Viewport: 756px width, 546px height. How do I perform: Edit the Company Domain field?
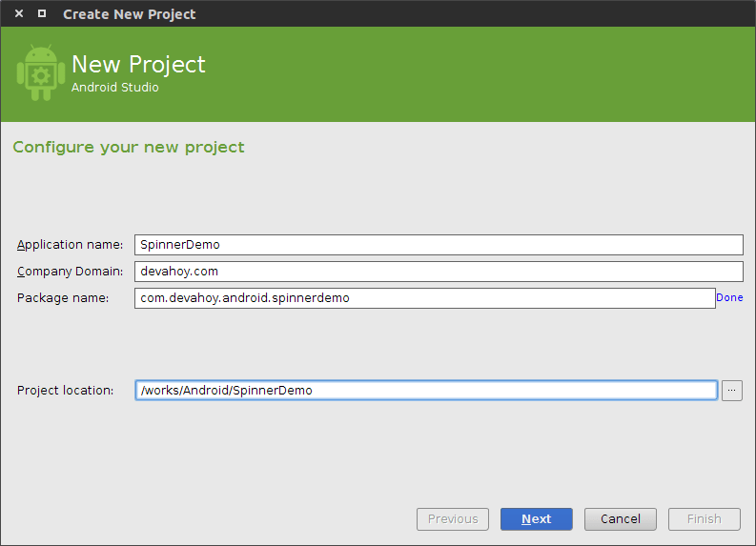tap(439, 272)
